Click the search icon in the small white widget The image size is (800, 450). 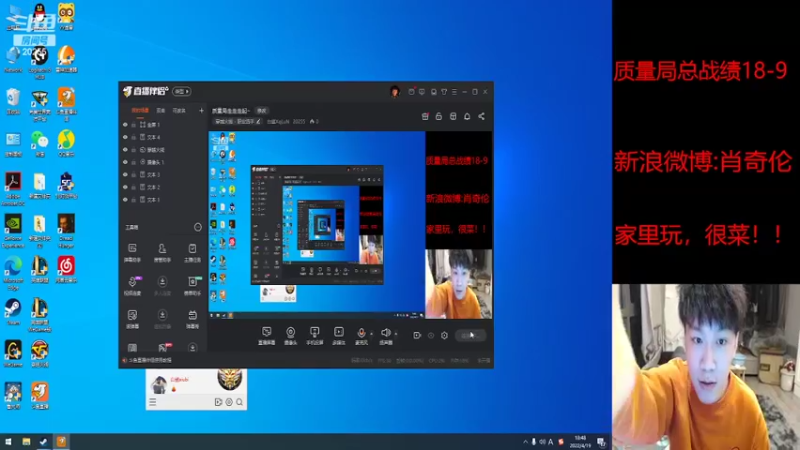click(x=239, y=402)
